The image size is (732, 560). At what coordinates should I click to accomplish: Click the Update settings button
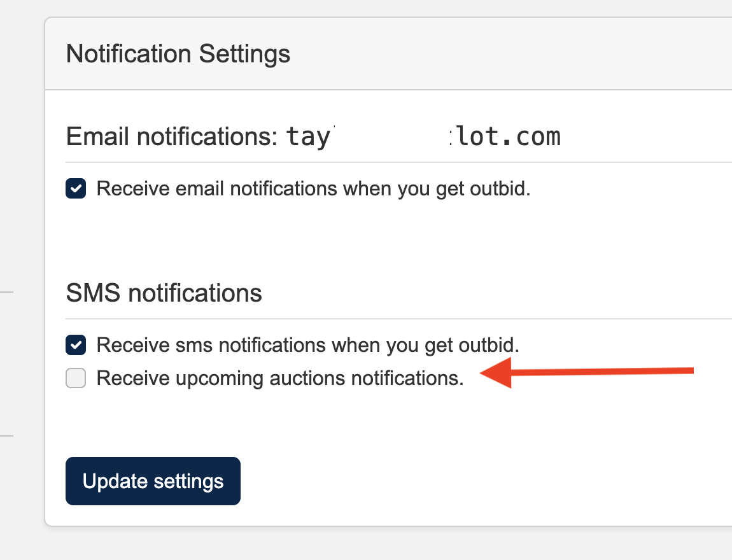pyautogui.click(x=153, y=481)
